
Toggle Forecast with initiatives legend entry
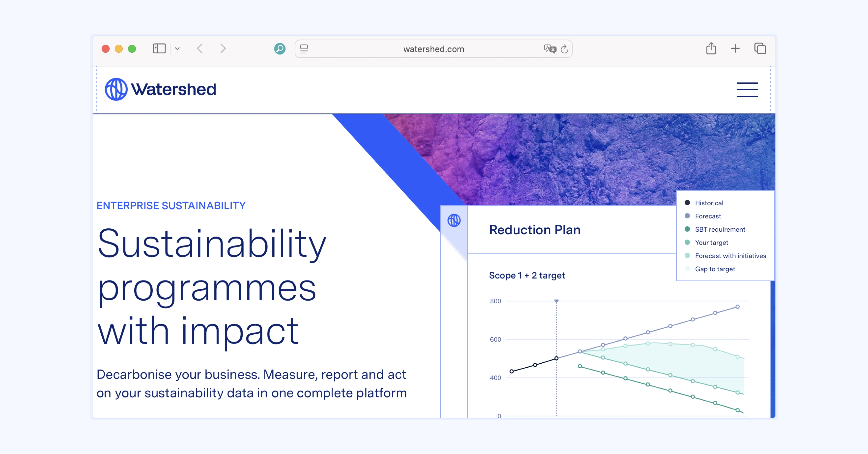[725, 256]
